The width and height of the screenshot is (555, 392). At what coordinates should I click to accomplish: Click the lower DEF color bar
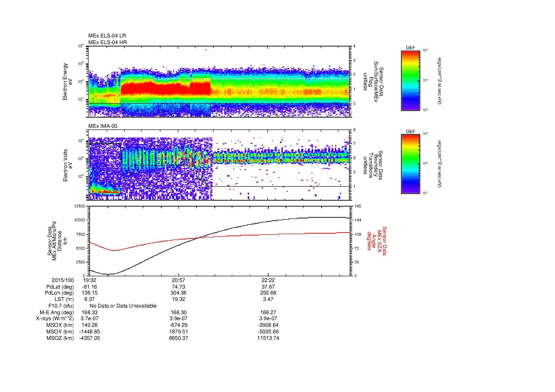click(x=410, y=164)
